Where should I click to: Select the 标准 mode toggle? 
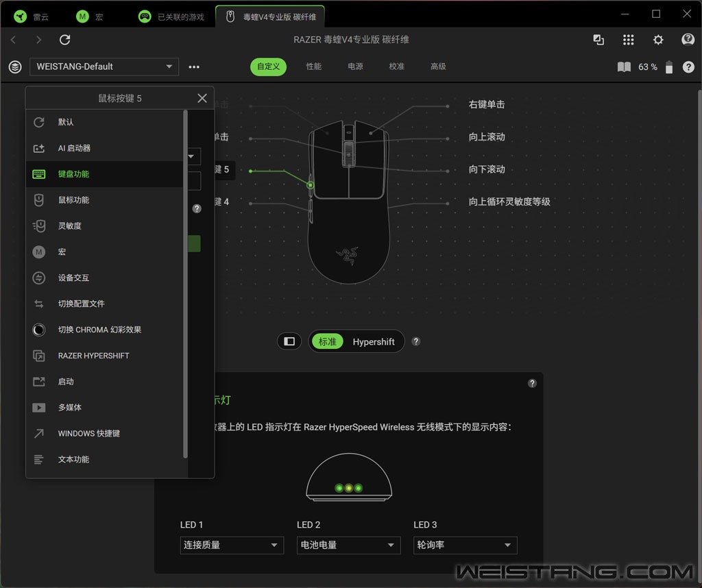pyautogui.click(x=327, y=341)
